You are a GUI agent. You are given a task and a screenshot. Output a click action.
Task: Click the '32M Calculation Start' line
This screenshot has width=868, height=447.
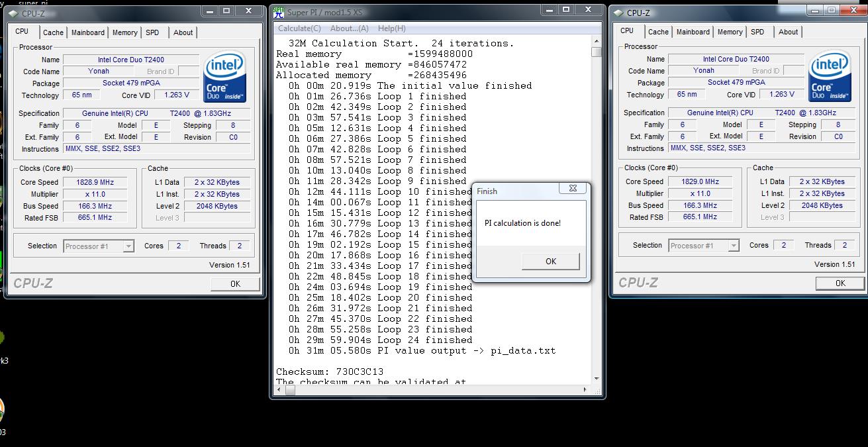pyautogui.click(x=401, y=43)
